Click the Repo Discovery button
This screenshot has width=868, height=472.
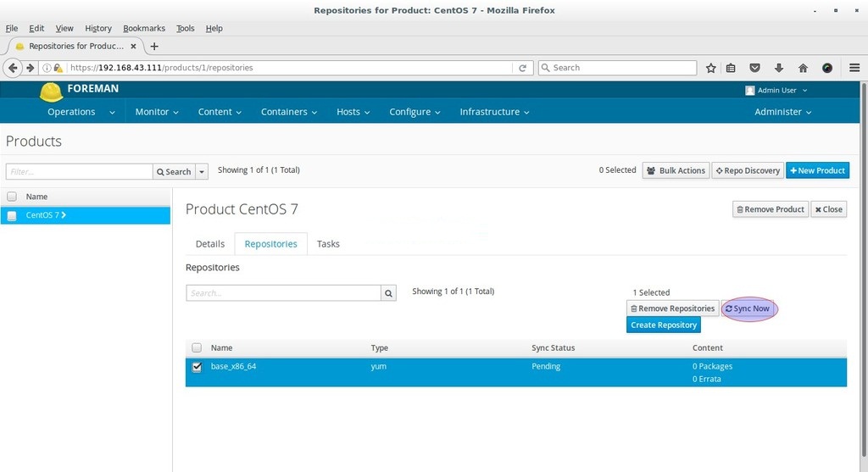pyautogui.click(x=748, y=170)
